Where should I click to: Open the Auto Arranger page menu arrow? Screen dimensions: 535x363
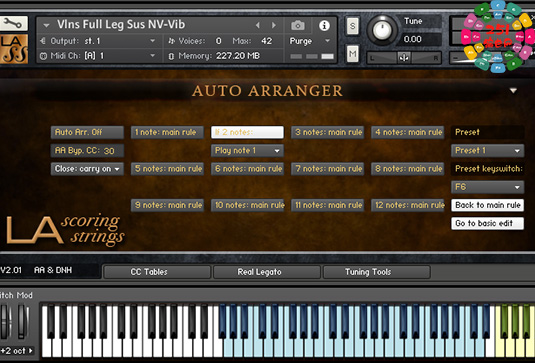tap(513, 91)
